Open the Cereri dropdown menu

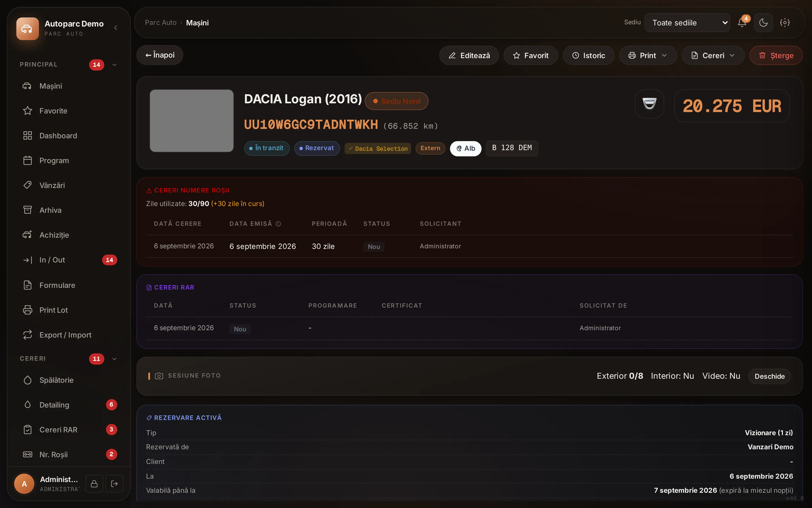pos(713,55)
